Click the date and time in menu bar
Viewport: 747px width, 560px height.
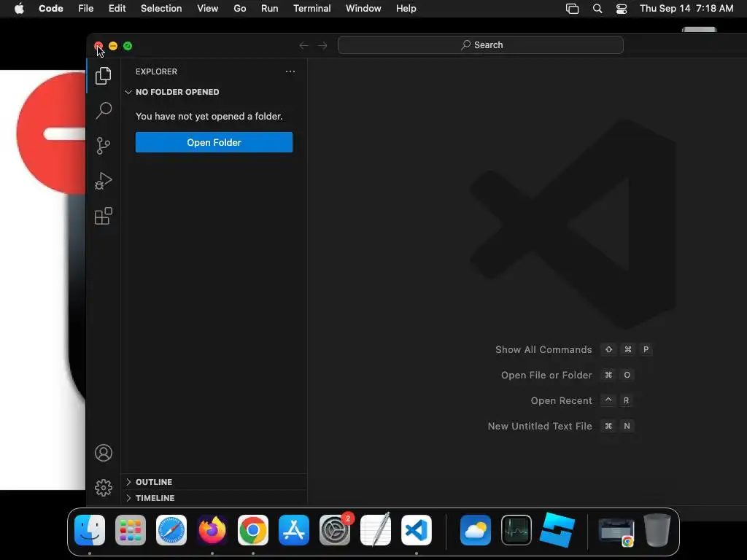(686, 9)
